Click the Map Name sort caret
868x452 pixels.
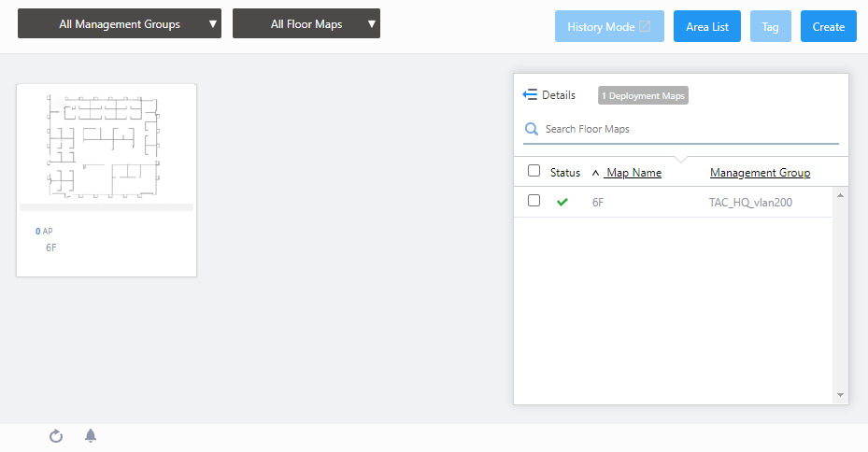tap(596, 173)
